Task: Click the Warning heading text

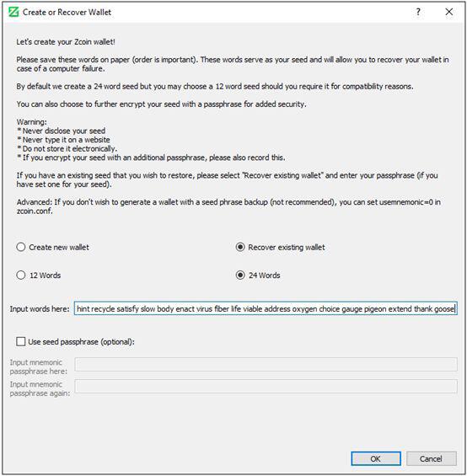Action: coord(31,121)
